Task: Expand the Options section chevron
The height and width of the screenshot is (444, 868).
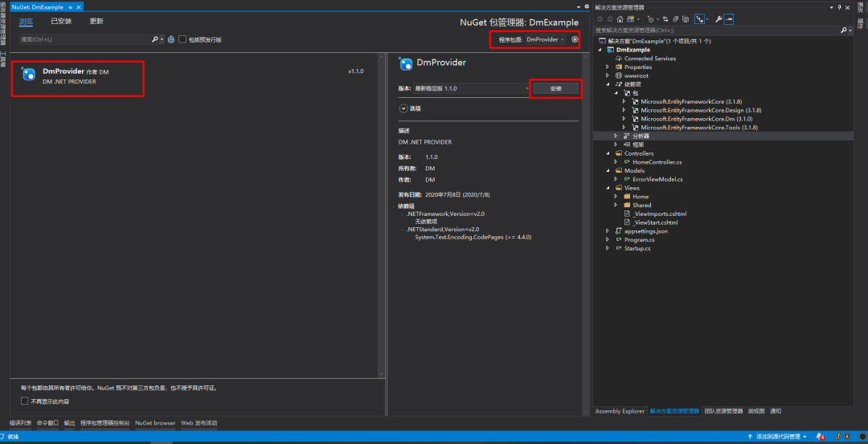Action: pos(403,108)
